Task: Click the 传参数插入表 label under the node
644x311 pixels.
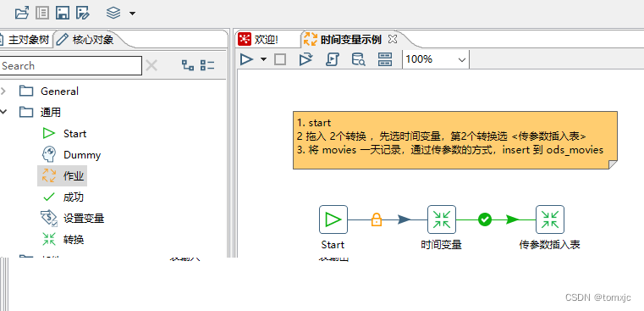Action: [550, 245]
